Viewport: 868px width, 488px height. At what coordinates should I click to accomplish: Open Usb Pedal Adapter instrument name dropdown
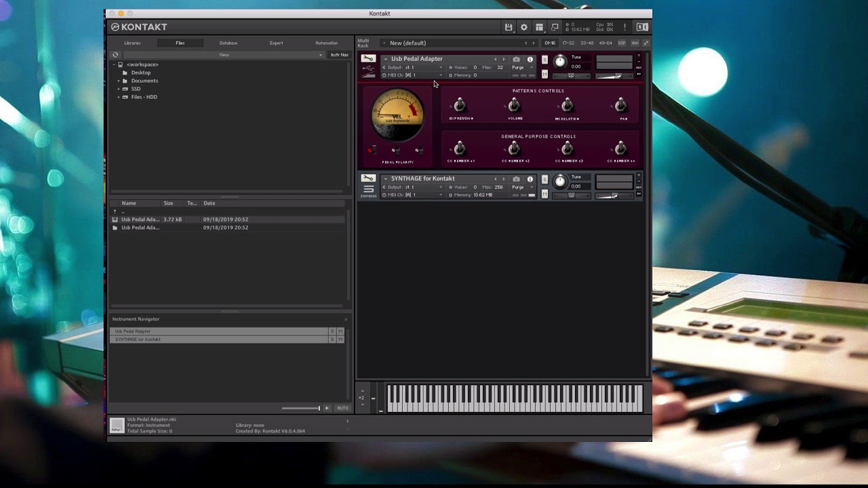coord(386,59)
